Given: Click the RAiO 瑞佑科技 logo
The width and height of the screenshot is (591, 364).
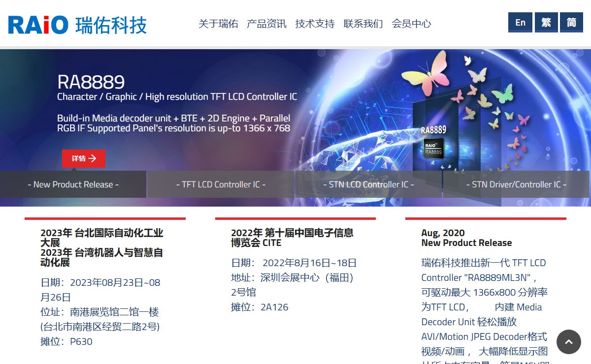Looking at the screenshot, I should 77,24.
